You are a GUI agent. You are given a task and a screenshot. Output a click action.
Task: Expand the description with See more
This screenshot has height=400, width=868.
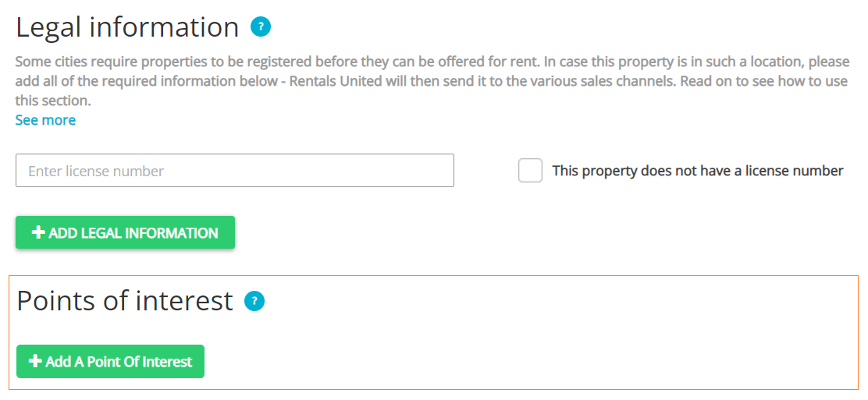point(45,120)
